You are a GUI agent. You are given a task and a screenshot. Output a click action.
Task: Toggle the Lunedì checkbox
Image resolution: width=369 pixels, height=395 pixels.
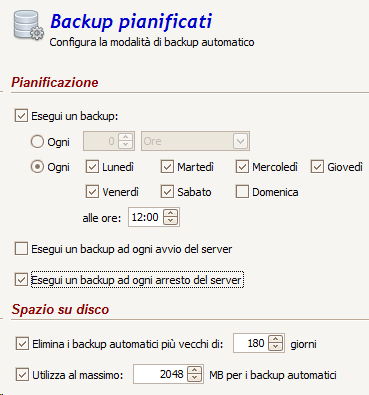point(92,167)
